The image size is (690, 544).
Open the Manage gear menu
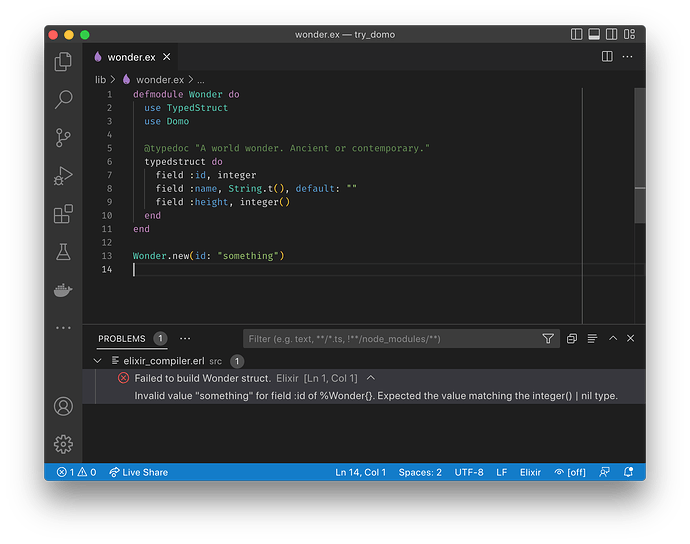[63, 444]
